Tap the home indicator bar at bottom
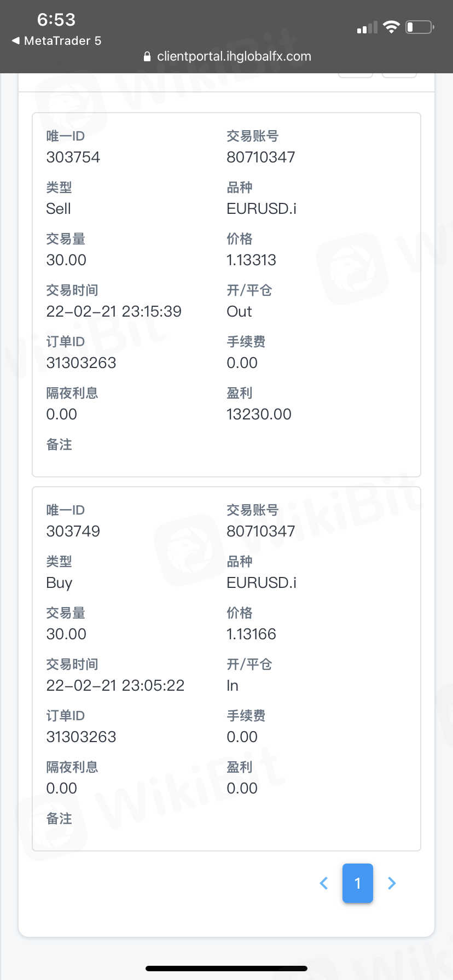Viewport: 453px width, 980px height. click(226, 969)
